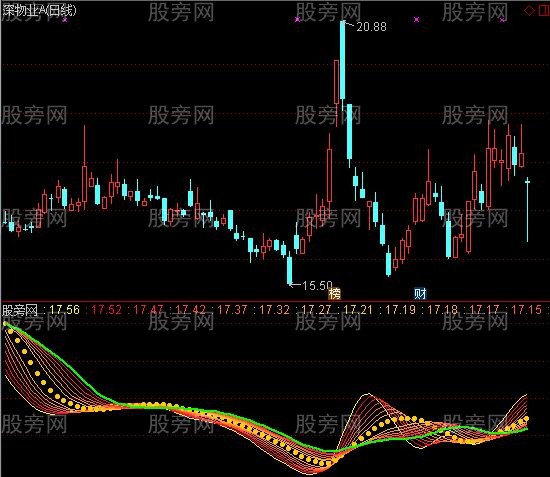Click the indicator value 17.42

click(190, 310)
